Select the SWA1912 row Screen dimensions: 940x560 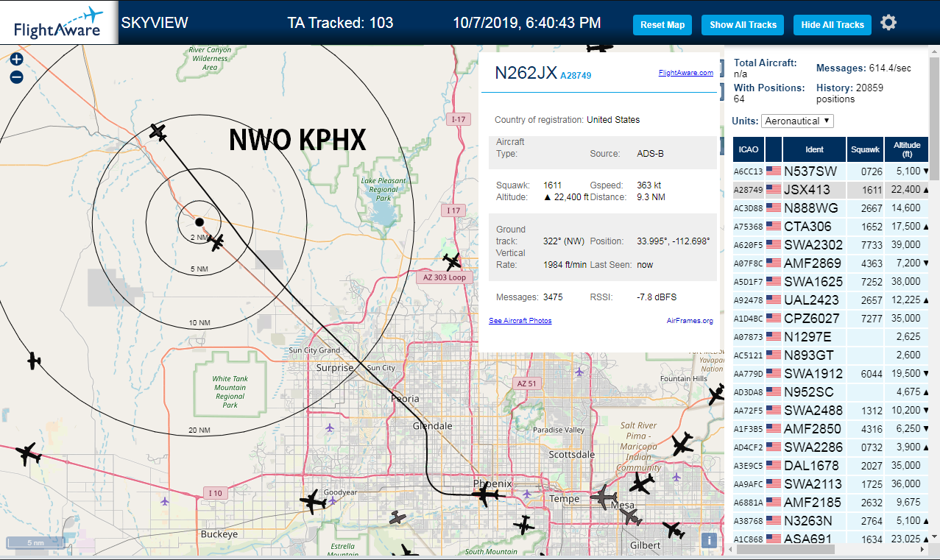click(x=831, y=373)
